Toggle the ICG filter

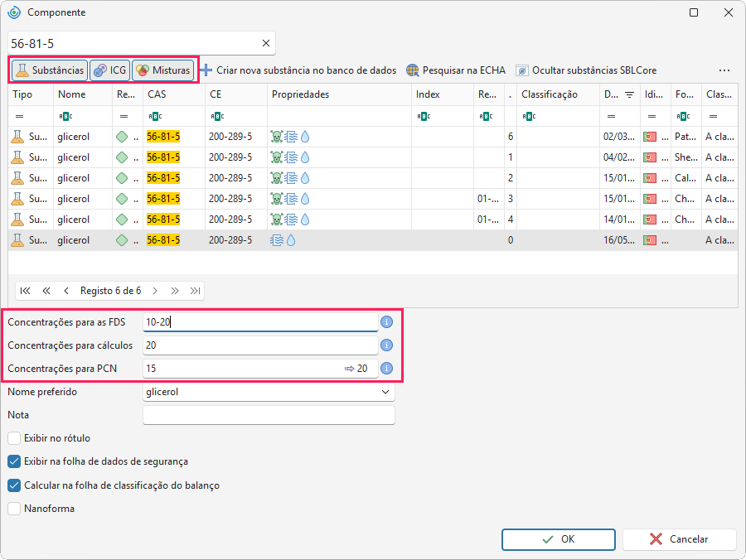coord(110,70)
